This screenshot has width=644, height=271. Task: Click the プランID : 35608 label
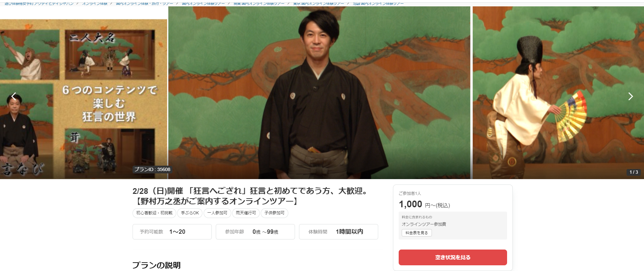pos(152,169)
